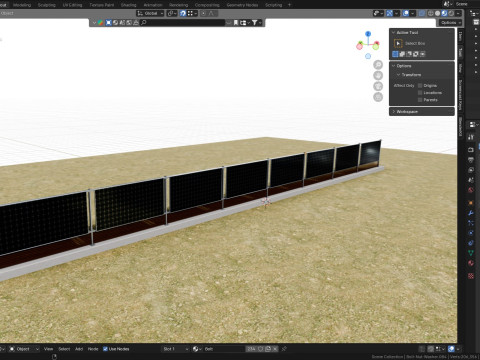Collapse the Transform subpanel
This screenshot has height=360, width=480.
[x=398, y=75]
